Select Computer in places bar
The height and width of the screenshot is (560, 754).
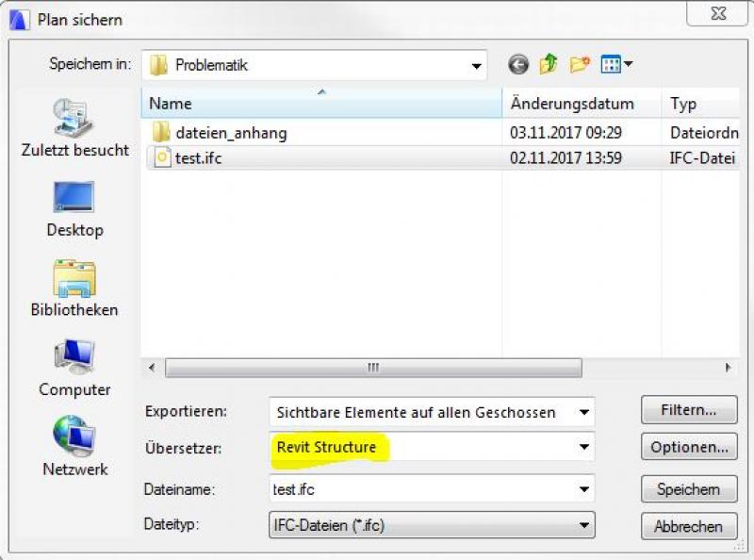[75, 368]
